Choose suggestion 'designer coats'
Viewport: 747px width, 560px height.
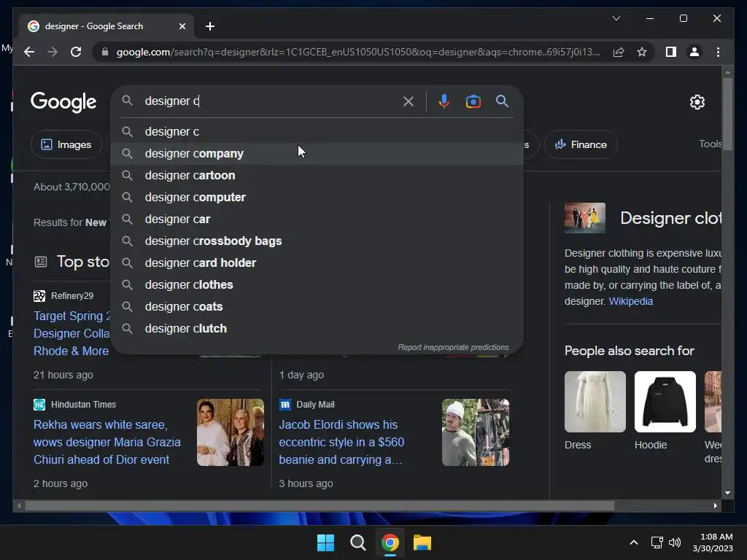(x=317, y=307)
